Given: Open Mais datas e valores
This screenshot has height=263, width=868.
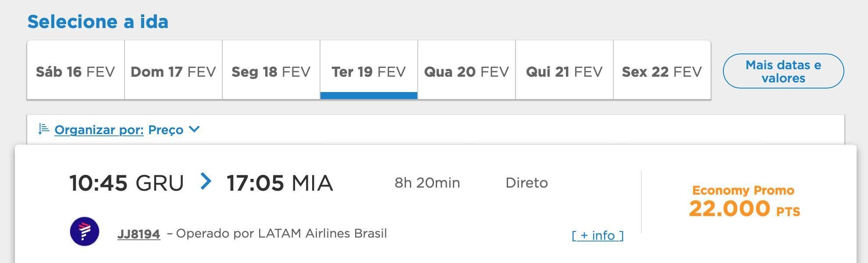Looking at the screenshot, I should [x=783, y=71].
